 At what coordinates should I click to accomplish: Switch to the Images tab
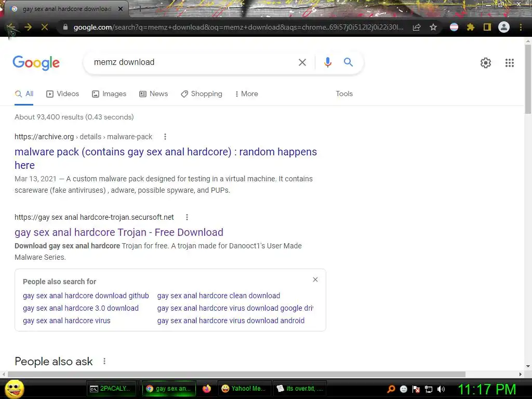click(x=109, y=94)
